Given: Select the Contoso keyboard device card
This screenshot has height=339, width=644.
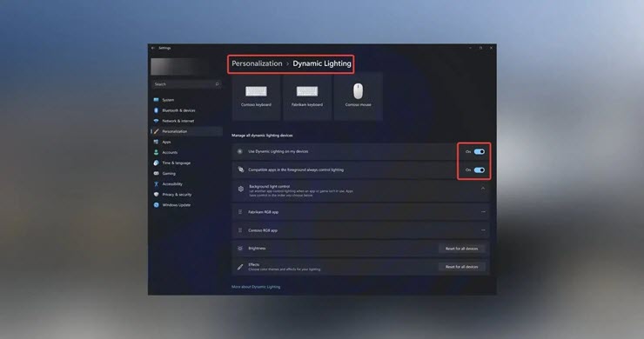Looking at the screenshot, I should [x=256, y=96].
